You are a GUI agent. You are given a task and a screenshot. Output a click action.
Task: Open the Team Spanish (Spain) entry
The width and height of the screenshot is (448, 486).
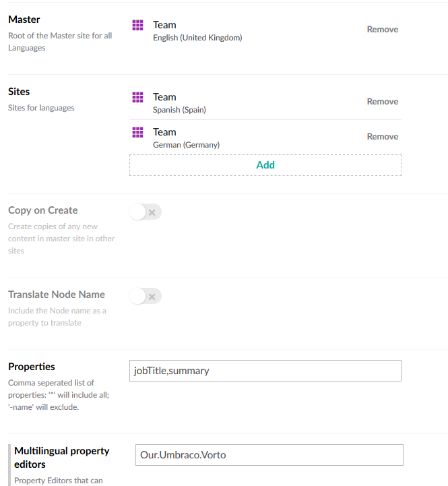(179, 103)
